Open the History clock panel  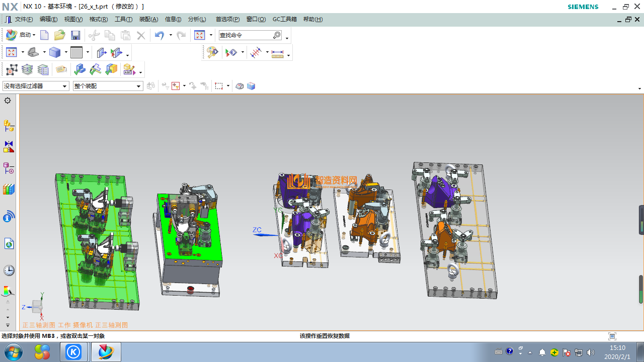[x=9, y=270]
